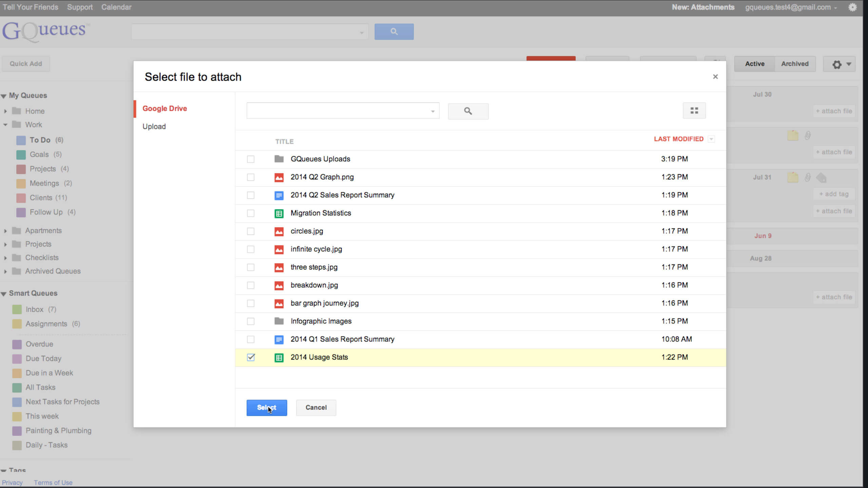
Task: Click the Migration Statistics spreadsheet icon
Action: [279, 213]
